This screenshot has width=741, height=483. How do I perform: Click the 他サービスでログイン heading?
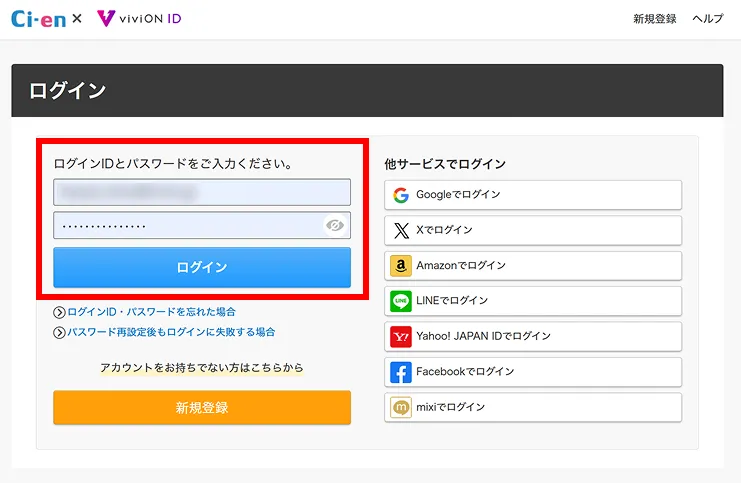[x=445, y=164]
